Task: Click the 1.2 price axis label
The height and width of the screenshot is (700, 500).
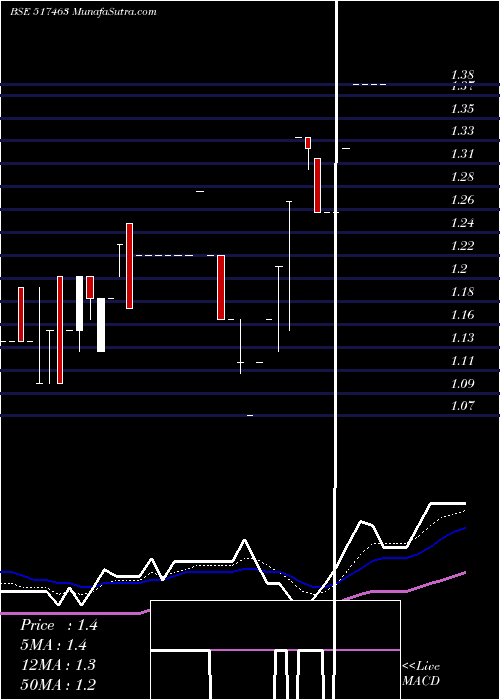Action: pos(459,268)
